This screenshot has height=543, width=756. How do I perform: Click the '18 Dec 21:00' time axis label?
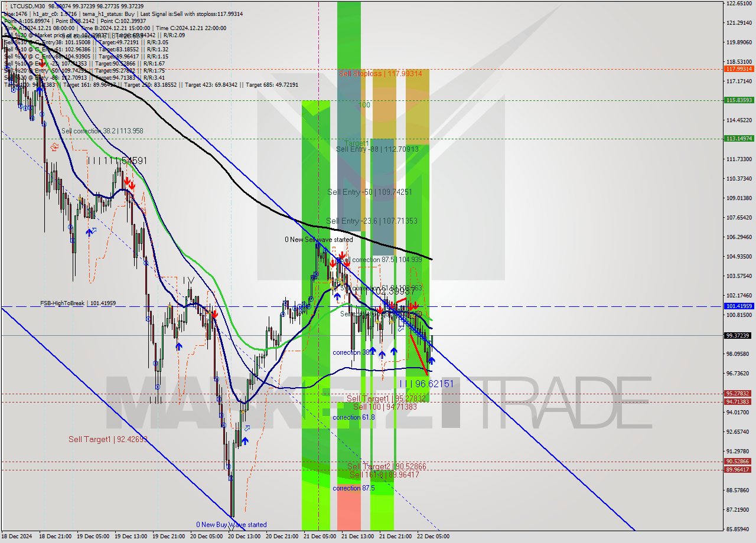point(54,537)
